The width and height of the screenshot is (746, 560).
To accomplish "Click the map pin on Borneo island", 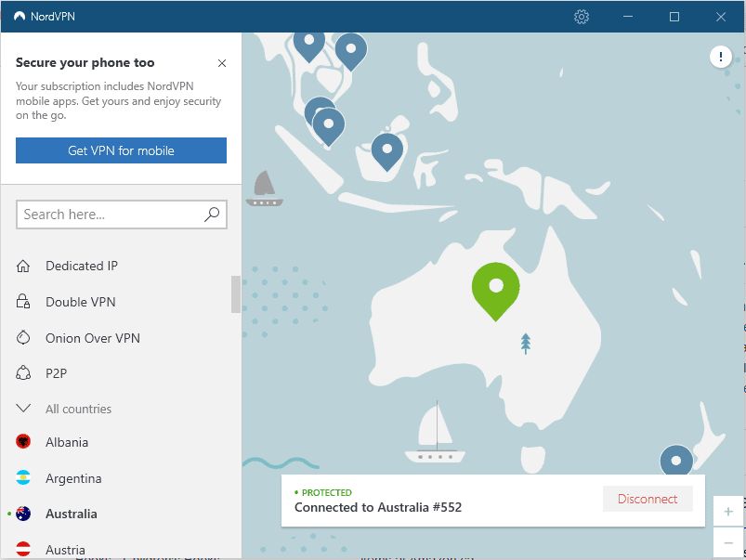I will coord(387,151).
